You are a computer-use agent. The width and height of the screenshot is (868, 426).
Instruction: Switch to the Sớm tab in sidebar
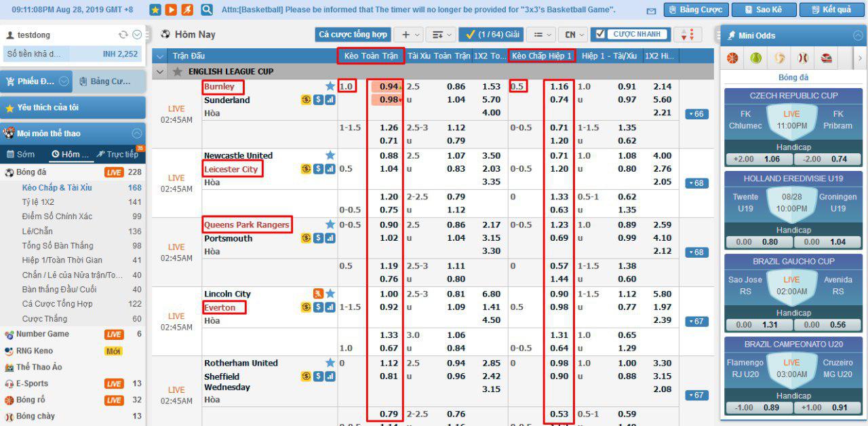tap(21, 155)
